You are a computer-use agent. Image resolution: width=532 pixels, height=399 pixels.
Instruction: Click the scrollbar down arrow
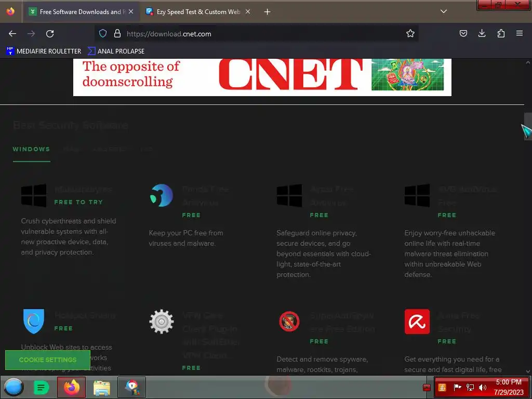(x=528, y=371)
